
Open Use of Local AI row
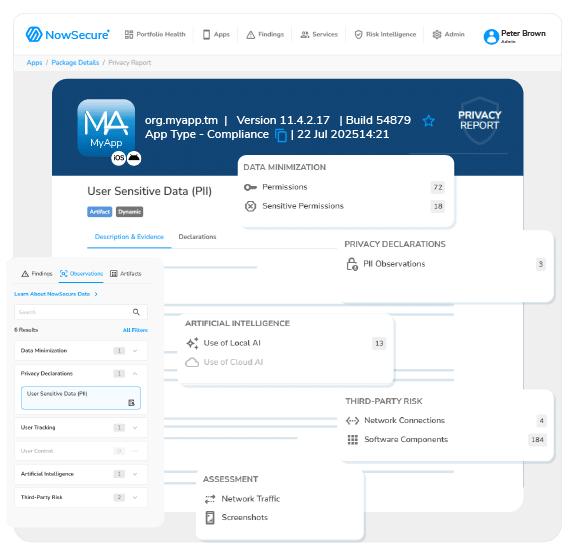pyautogui.click(x=286, y=343)
